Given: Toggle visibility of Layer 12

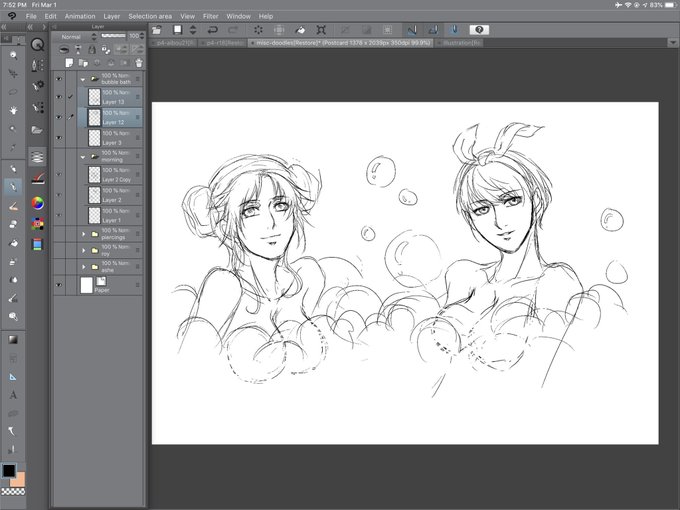Looking at the screenshot, I should [x=59, y=117].
